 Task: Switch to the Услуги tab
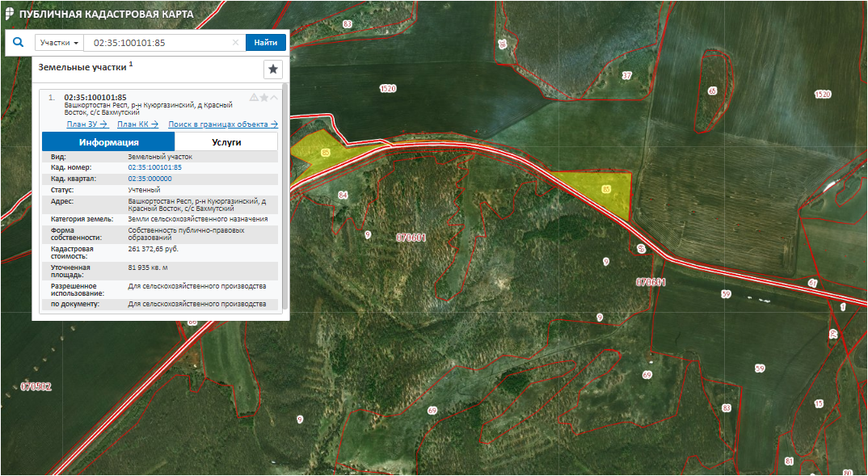pos(226,141)
